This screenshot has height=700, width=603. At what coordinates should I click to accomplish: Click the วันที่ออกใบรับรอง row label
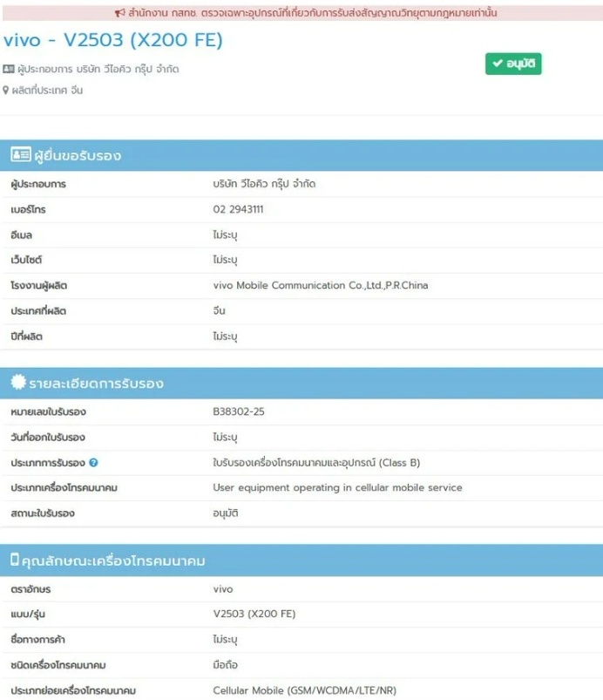(x=48, y=437)
